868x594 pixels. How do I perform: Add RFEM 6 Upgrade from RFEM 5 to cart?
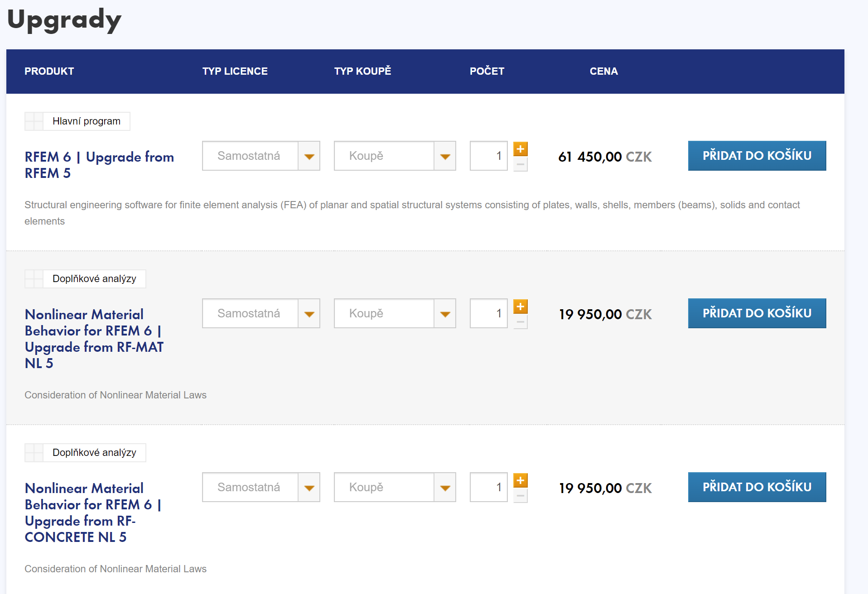pos(757,156)
